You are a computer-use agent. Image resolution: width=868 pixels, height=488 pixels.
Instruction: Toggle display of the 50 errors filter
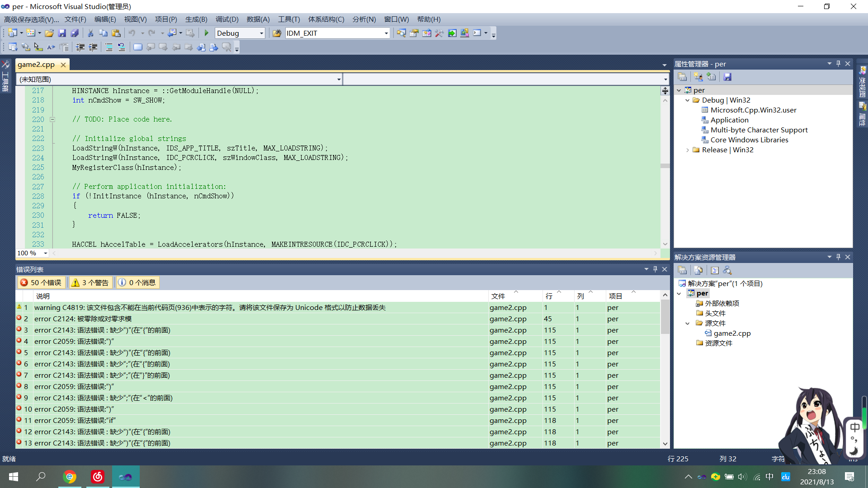point(41,282)
